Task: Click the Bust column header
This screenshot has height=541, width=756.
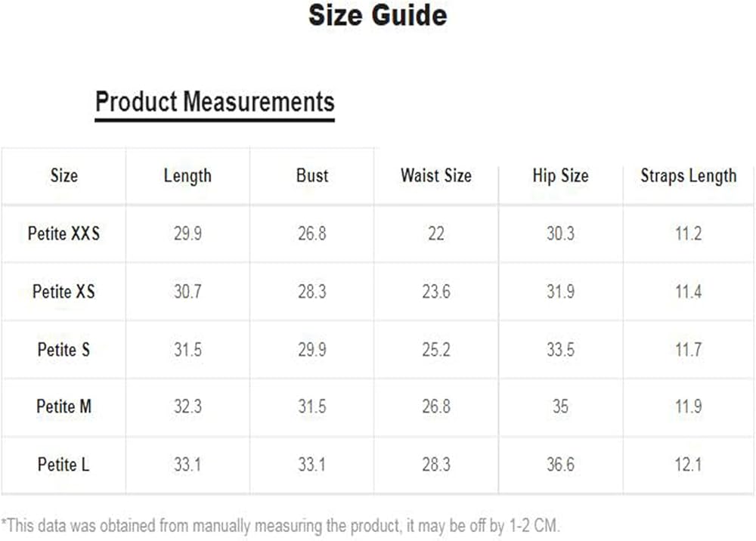Action: coord(312,176)
